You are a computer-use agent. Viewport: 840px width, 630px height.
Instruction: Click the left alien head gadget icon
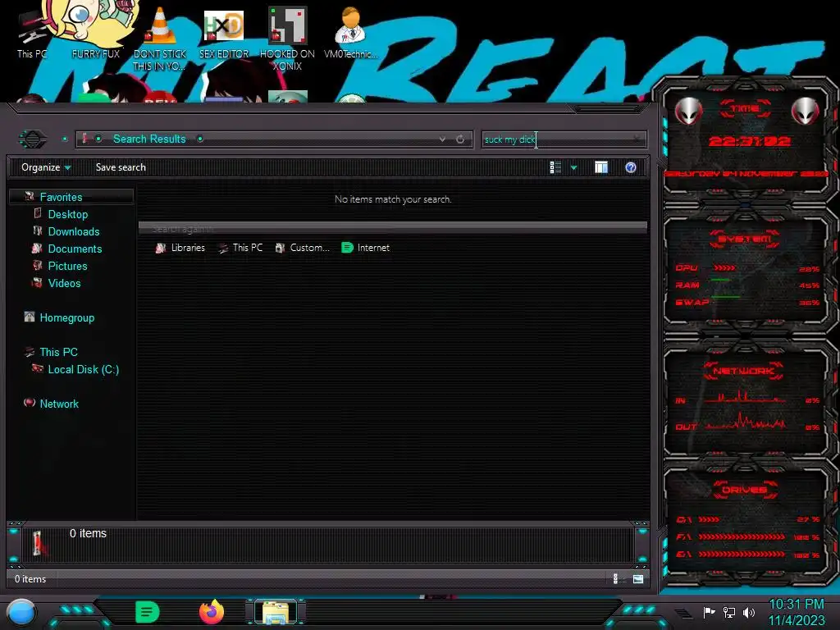(689, 111)
